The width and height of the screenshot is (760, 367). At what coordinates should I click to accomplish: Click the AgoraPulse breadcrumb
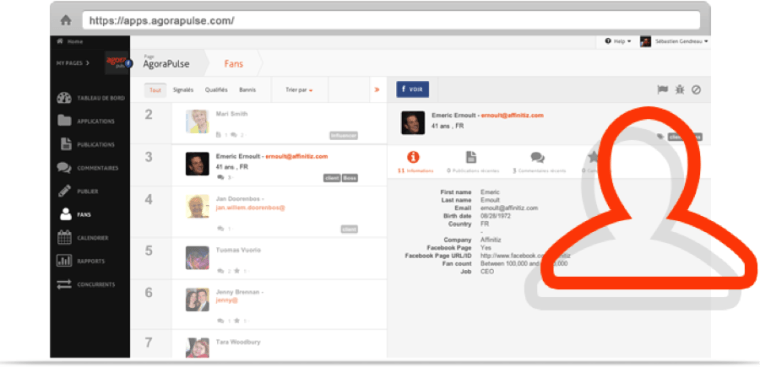[x=166, y=63]
